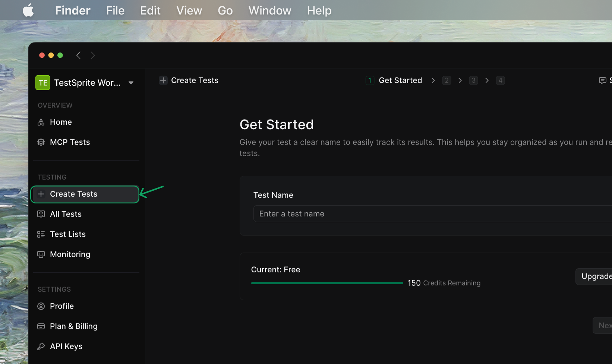Image resolution: width=612 pixels, height=364 pixels.
Task: Click the plus icon in Create Tests header
Action: tap(163, 80)
